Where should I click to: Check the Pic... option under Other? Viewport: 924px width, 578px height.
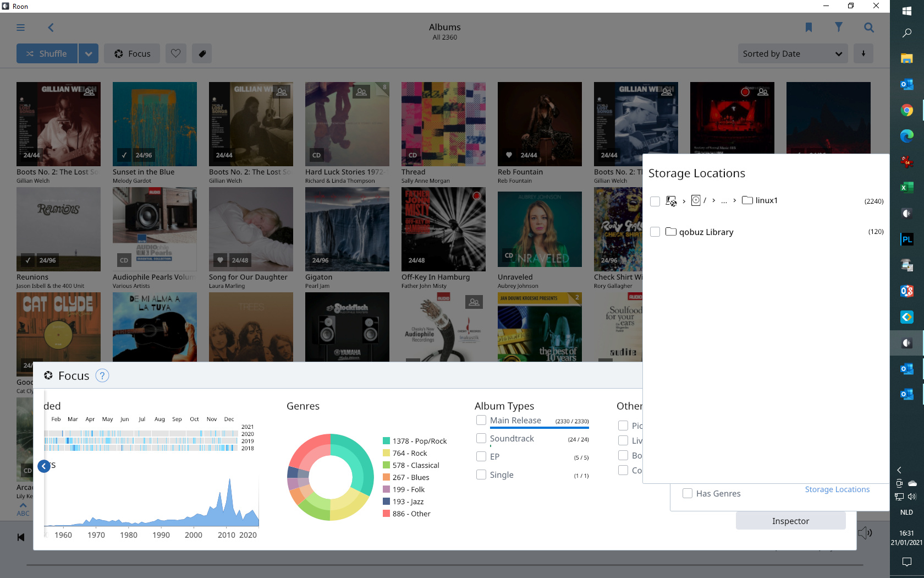[623, 426]
